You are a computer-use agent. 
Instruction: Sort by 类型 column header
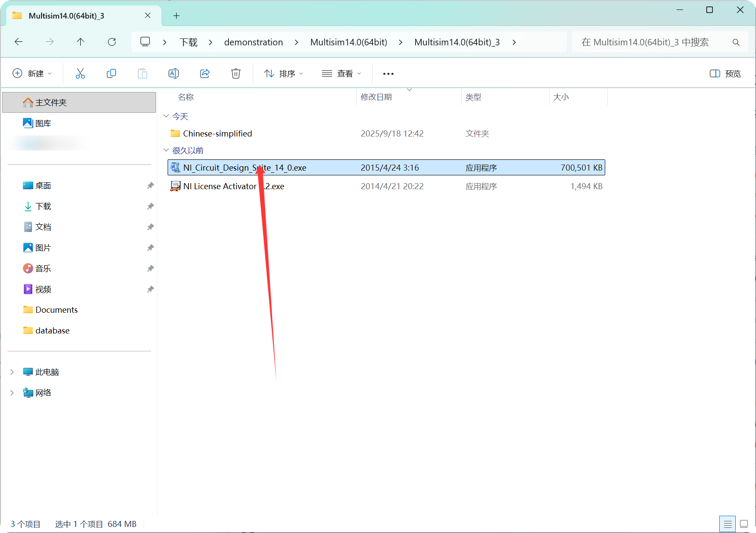473,97
